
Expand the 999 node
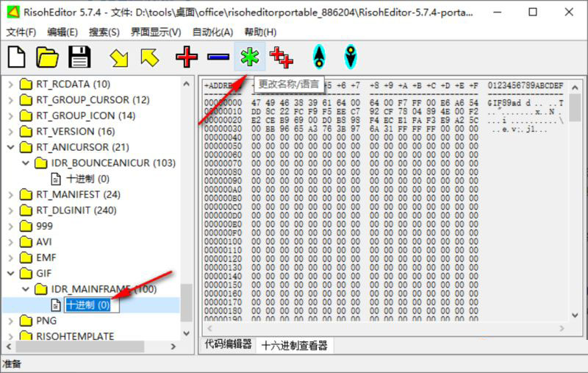pyautogui.click(x=10, y=226)
